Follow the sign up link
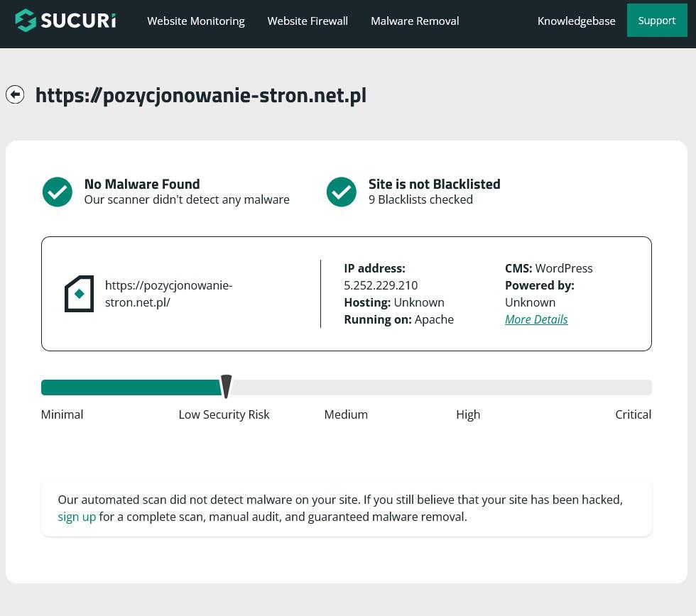The image size is (696, 616). [77, 517]
